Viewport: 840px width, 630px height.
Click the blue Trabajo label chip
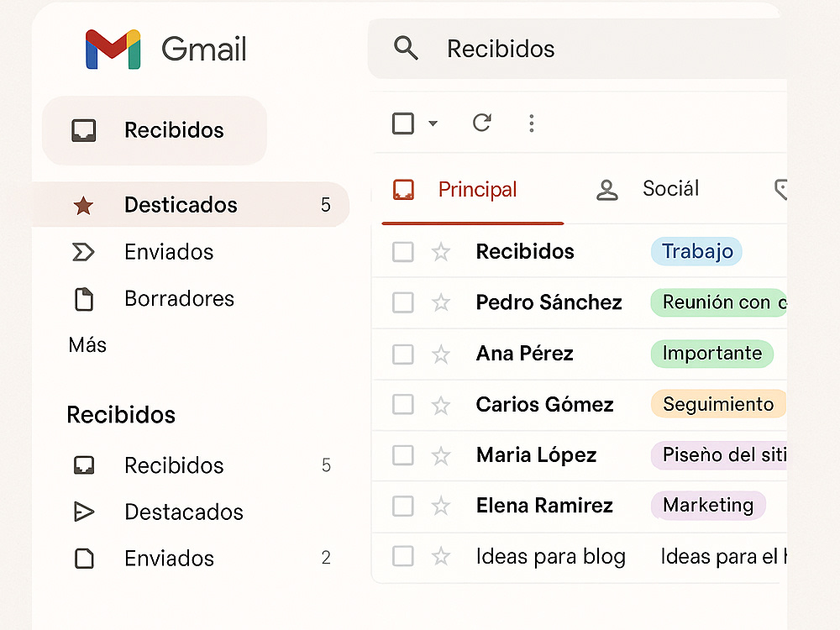[696, 251]
